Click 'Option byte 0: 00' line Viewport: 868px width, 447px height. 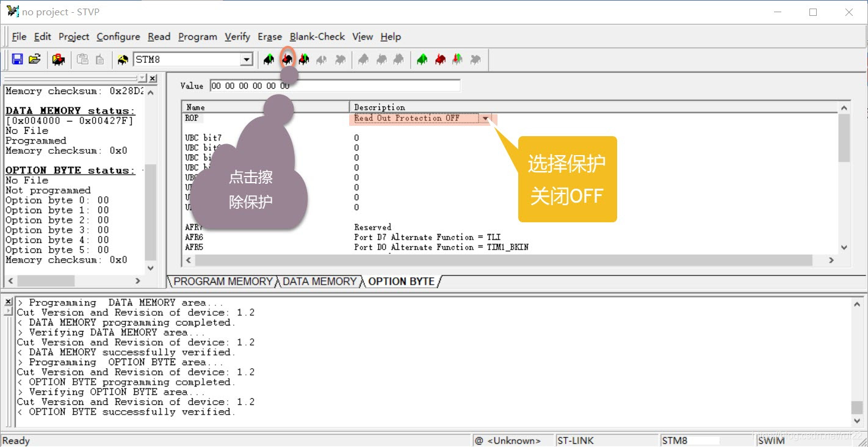(57, 200)
